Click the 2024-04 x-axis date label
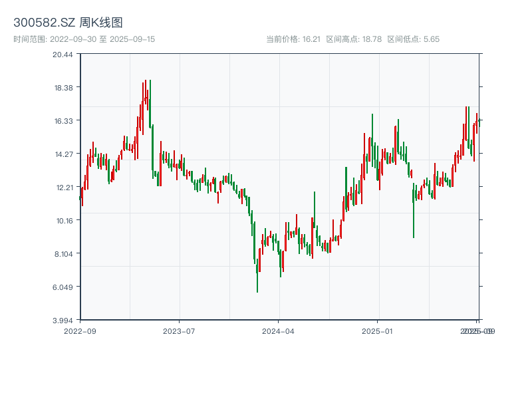 tap(279, 331)
